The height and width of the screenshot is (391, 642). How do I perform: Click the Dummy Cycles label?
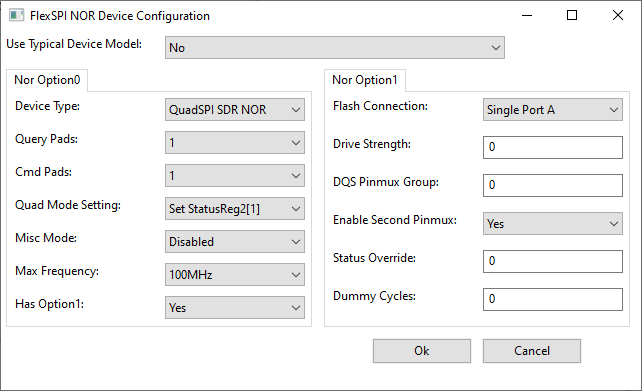374,296
